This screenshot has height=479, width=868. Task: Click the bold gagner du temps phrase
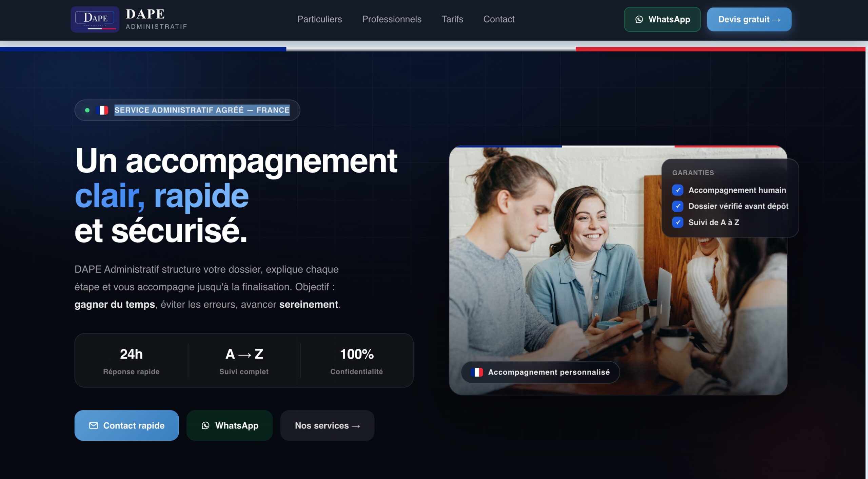(115, 304)
